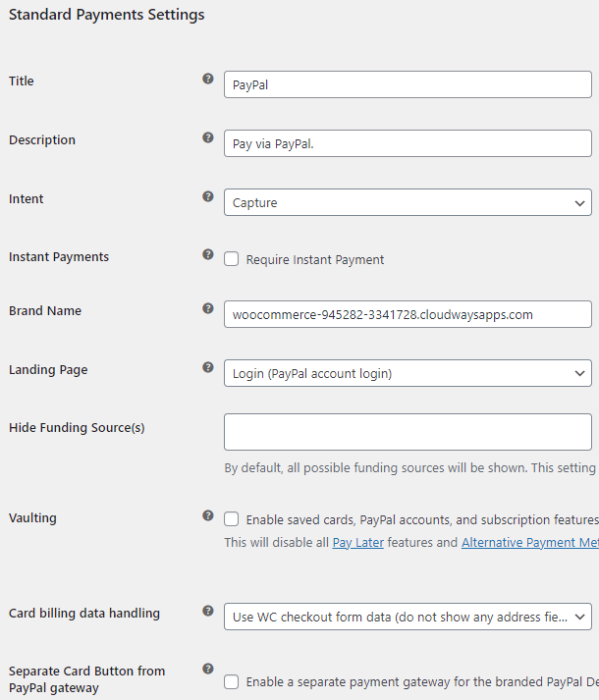Click the Instant Payments help icon

[208, 254]
